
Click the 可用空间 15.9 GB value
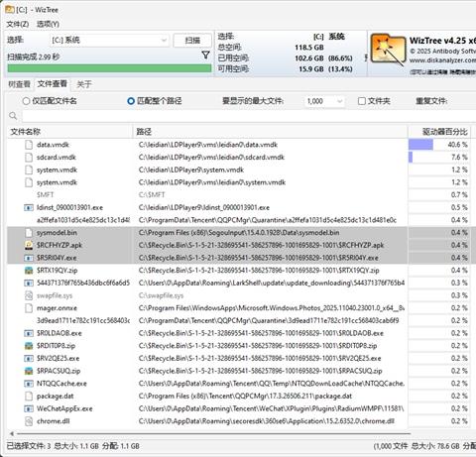(311, 69)
